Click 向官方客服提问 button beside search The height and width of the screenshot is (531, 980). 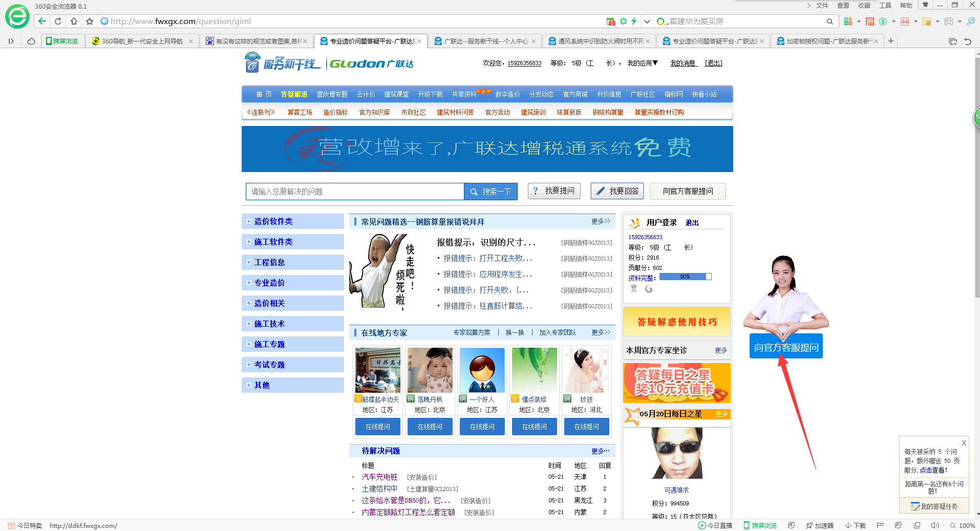point(688,191)
